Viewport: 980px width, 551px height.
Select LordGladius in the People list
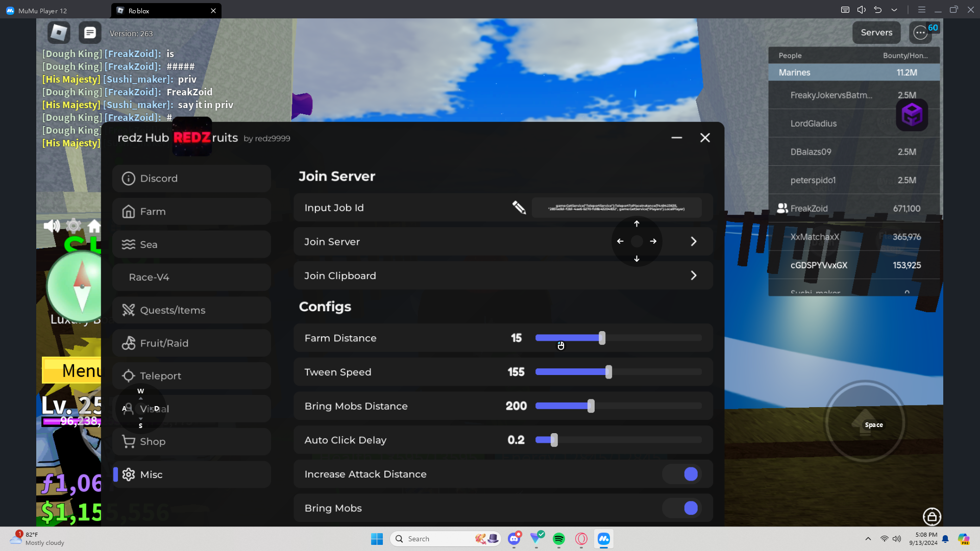(x=854, y=123)
